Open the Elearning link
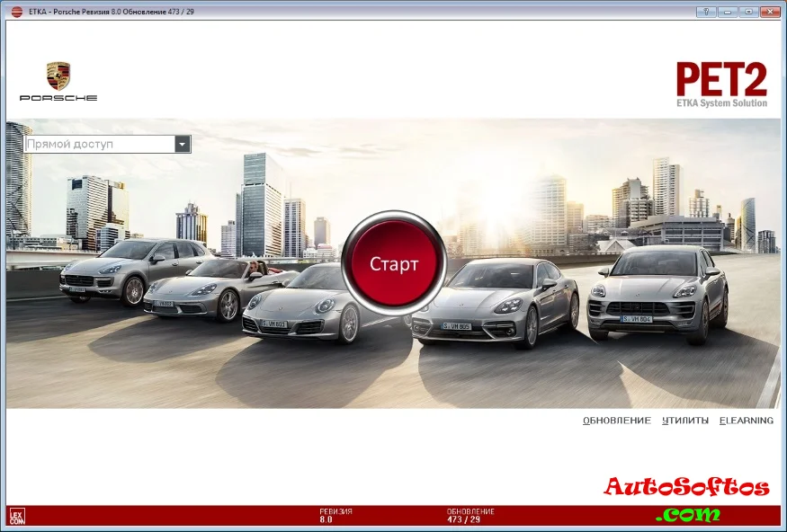787x532 pixels. 746,421
